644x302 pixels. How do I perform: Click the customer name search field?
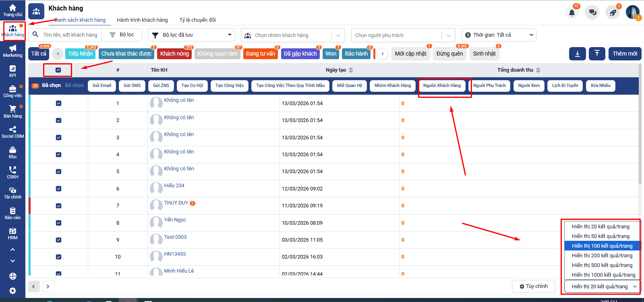point(70,35)
